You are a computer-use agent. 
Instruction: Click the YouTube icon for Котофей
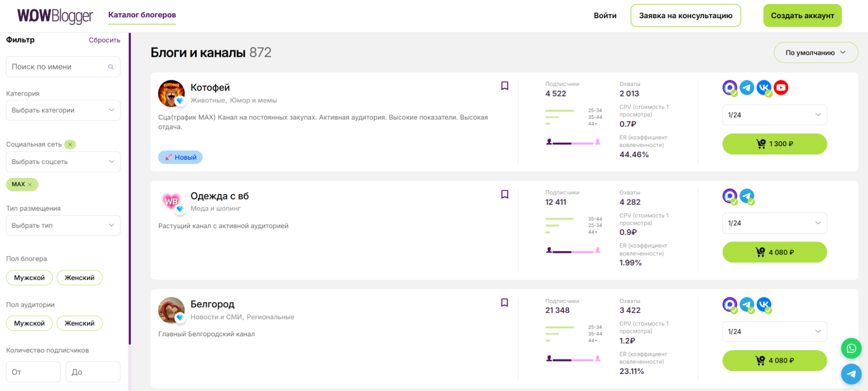781,88
